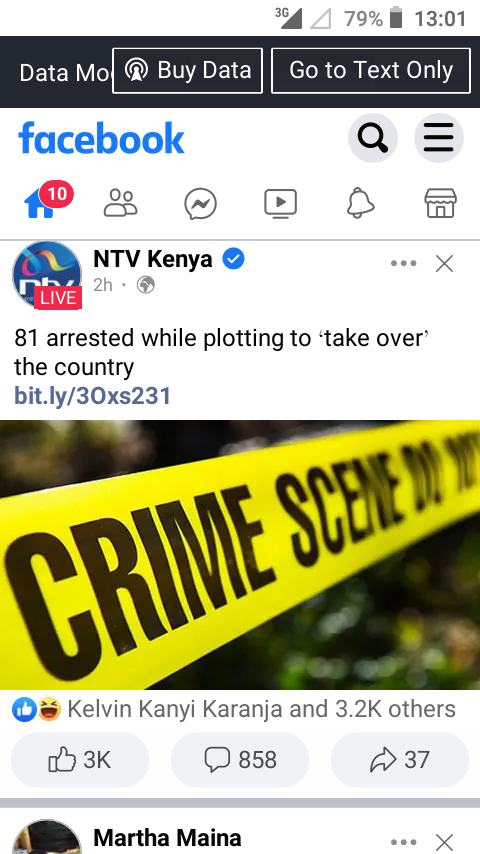Tap Buy Data button
Screen dimensions: 480x854
pos(187,71)
